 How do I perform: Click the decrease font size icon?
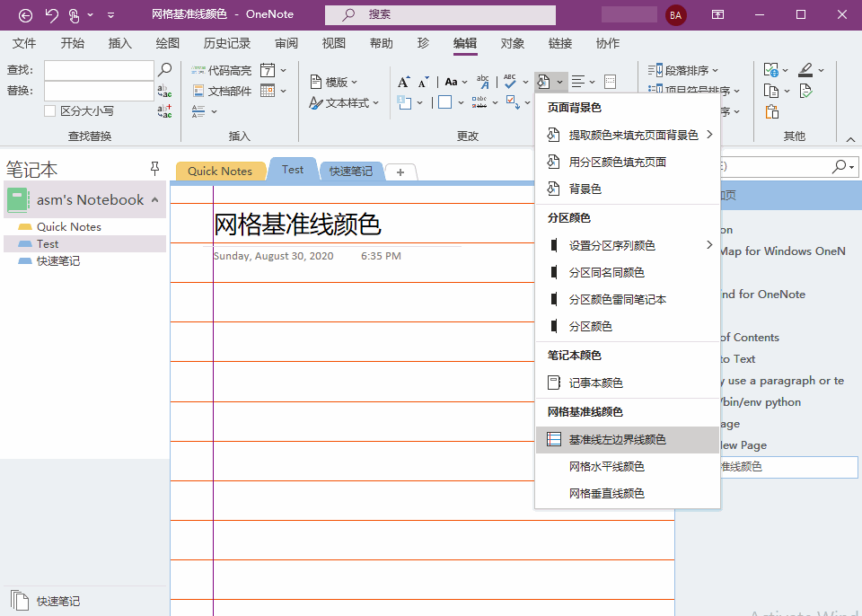pos(422,83)
